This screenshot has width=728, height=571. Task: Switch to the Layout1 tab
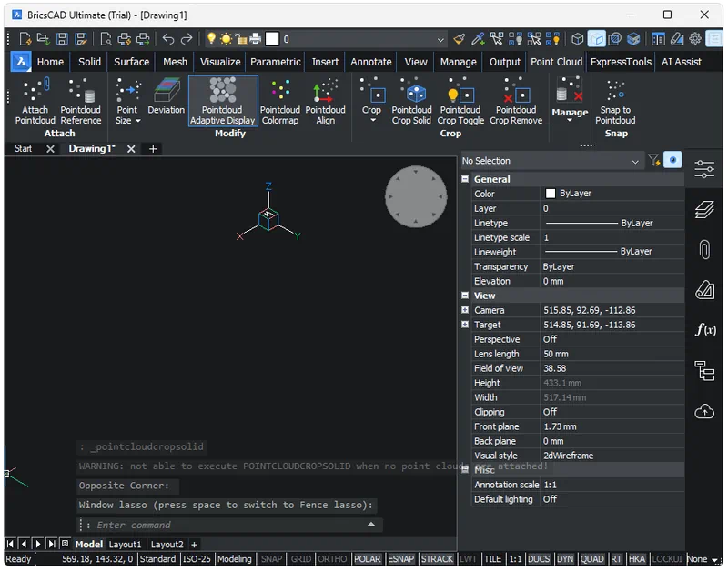(x=125, y=545)
